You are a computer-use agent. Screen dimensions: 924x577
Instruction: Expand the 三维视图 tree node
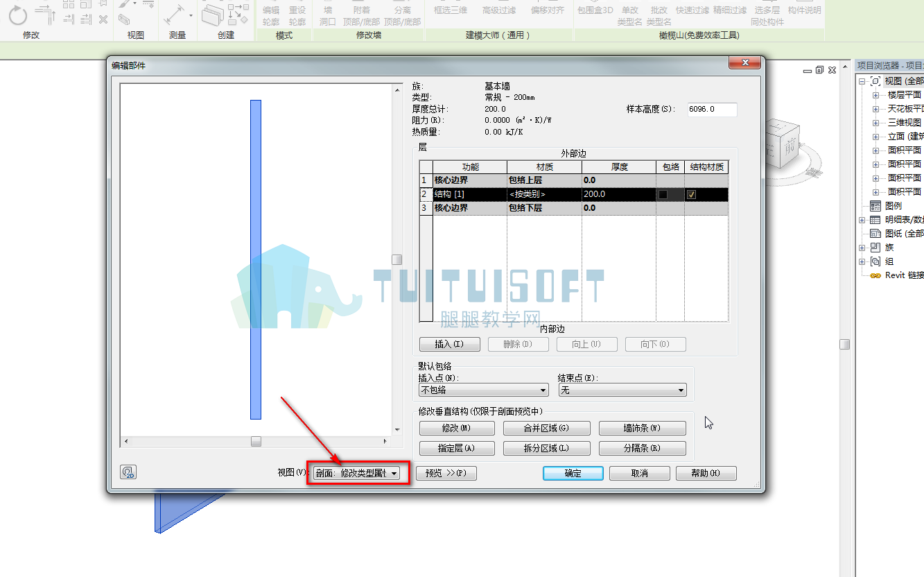tap(875, 123)
